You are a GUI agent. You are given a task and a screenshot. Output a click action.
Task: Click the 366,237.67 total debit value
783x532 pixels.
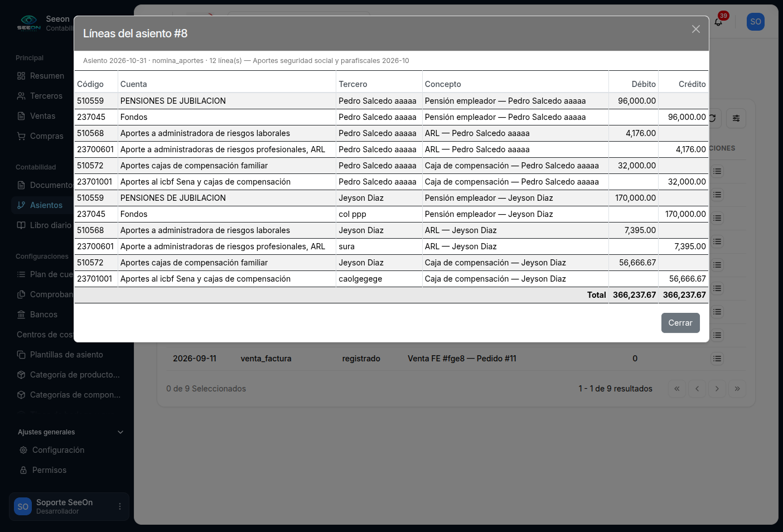[634, 295]
